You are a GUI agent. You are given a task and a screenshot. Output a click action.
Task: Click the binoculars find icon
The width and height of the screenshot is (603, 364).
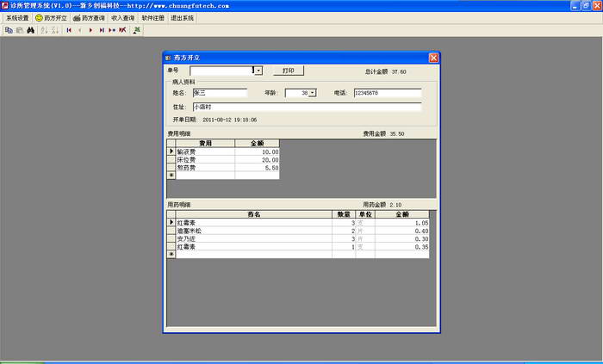(30, 29)
